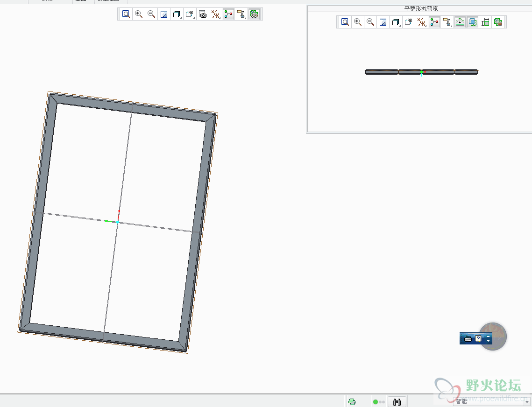Screen dimensions: 532x407
Task: Open annotation display options in main toolbar
Action: tap(241, 14)
